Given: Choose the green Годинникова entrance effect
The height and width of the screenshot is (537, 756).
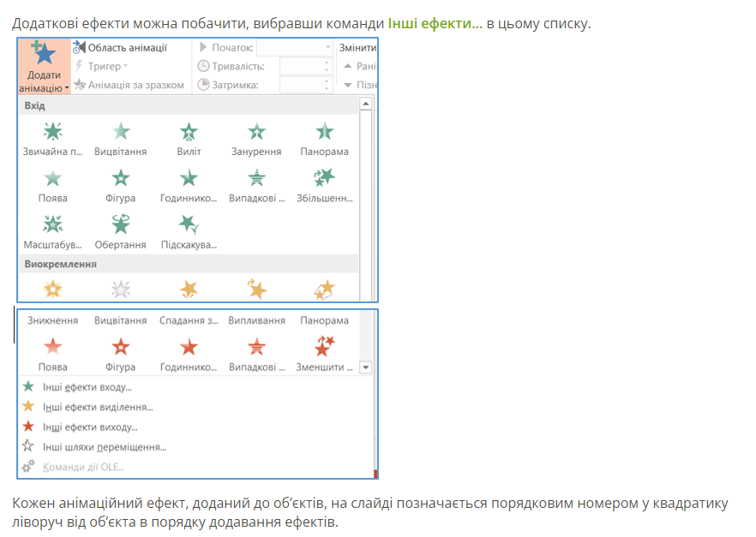Looking at the screenshot, I should click(189, 186).
